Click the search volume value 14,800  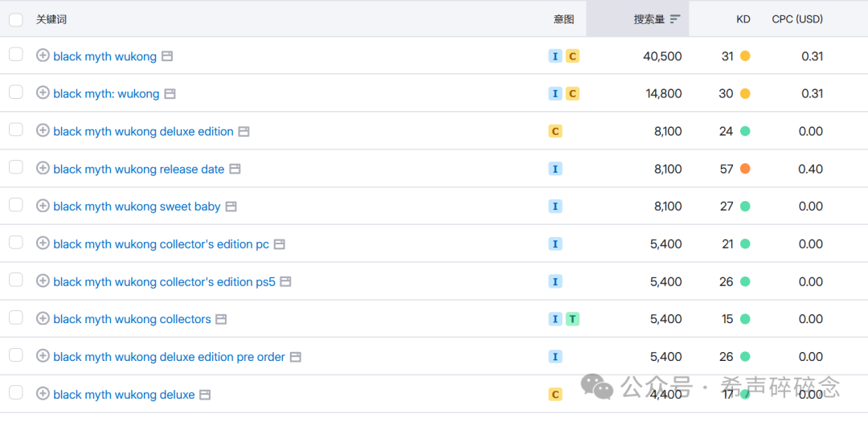pos(664,94)
